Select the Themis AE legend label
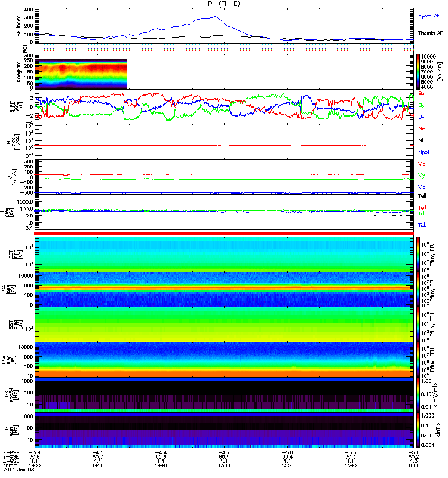This screenshot has height=478, width=448. click(x=430, y=33)
